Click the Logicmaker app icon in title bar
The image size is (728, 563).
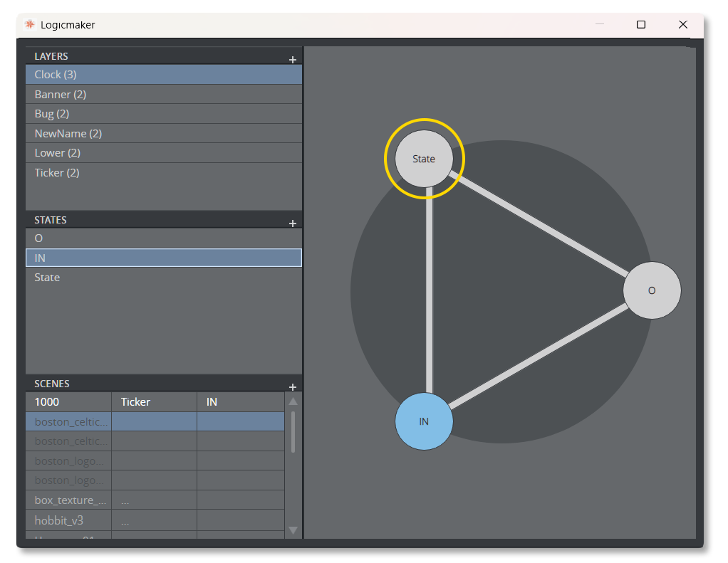tap(29, 25)
